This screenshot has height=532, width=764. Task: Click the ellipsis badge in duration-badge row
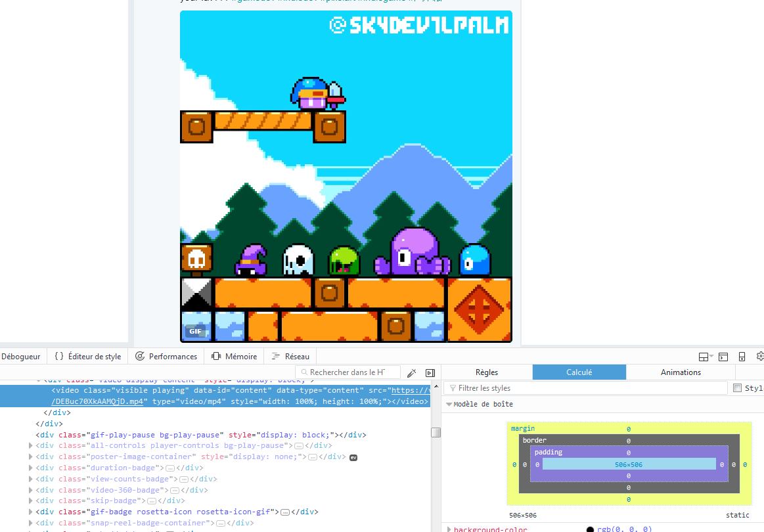coord(170,468)
